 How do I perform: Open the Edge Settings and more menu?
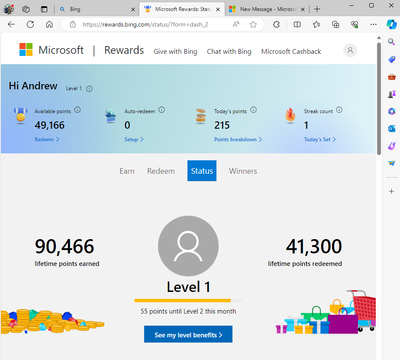374,24
